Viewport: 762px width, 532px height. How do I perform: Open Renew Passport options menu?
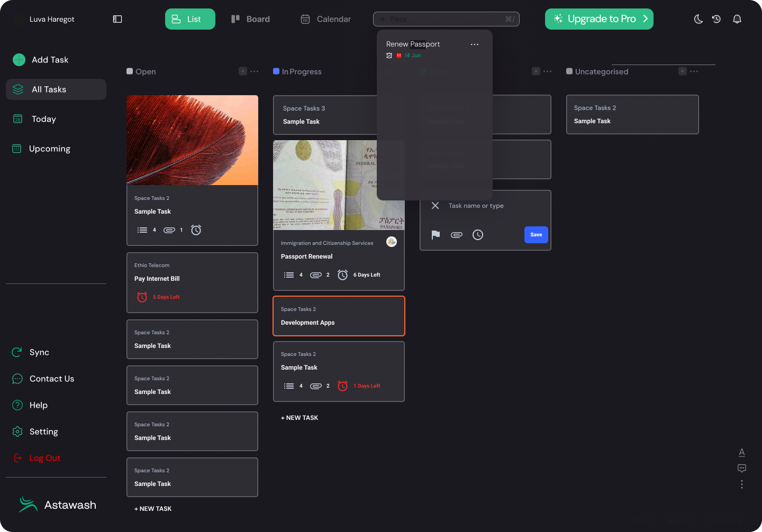(475, 44)
